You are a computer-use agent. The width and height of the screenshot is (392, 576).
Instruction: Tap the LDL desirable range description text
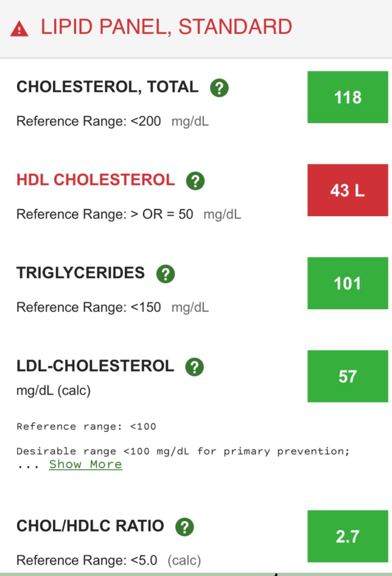[x=183, y=451]
